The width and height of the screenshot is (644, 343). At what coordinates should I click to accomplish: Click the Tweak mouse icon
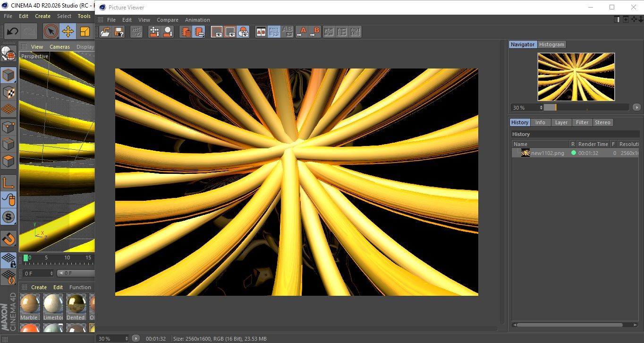(8, 200)
